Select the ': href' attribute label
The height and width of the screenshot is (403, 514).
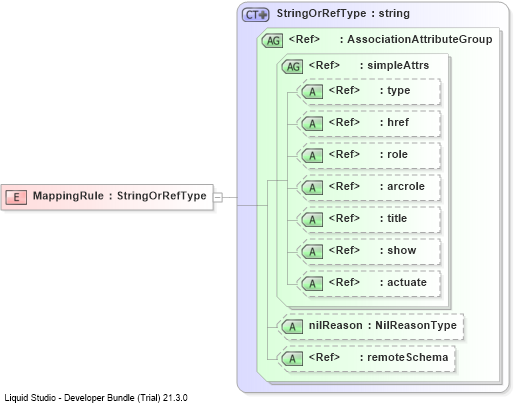(x=394, y=122)
